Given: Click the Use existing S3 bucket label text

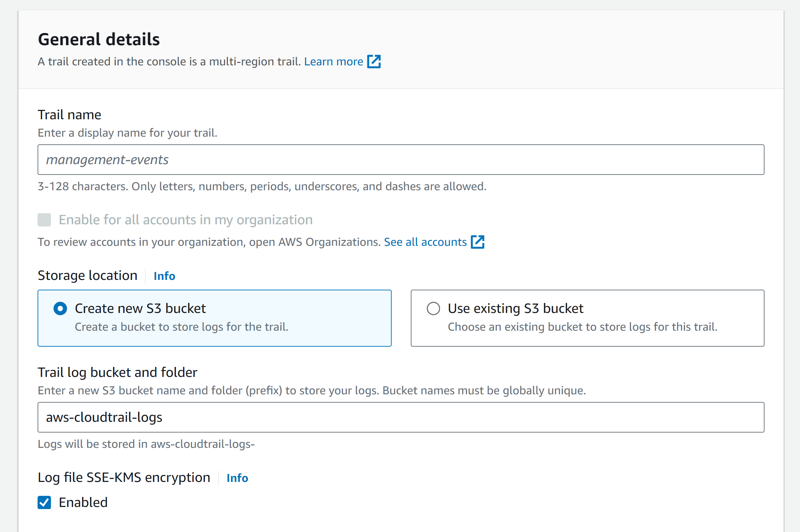Looking at the screenshot, I should point(515,308).
